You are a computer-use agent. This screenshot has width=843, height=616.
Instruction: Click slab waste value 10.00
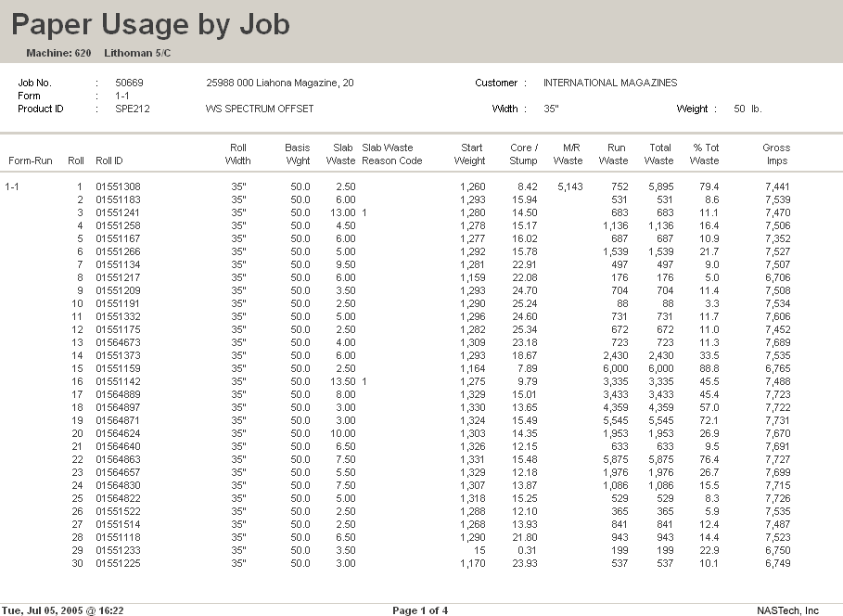pos(342,433)
